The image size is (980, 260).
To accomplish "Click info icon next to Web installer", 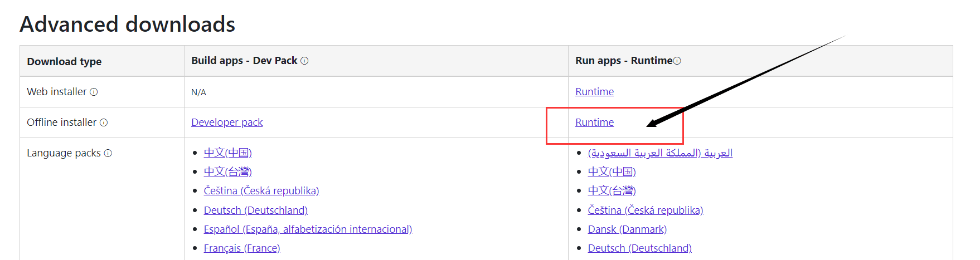I will (x=94, y=92).
